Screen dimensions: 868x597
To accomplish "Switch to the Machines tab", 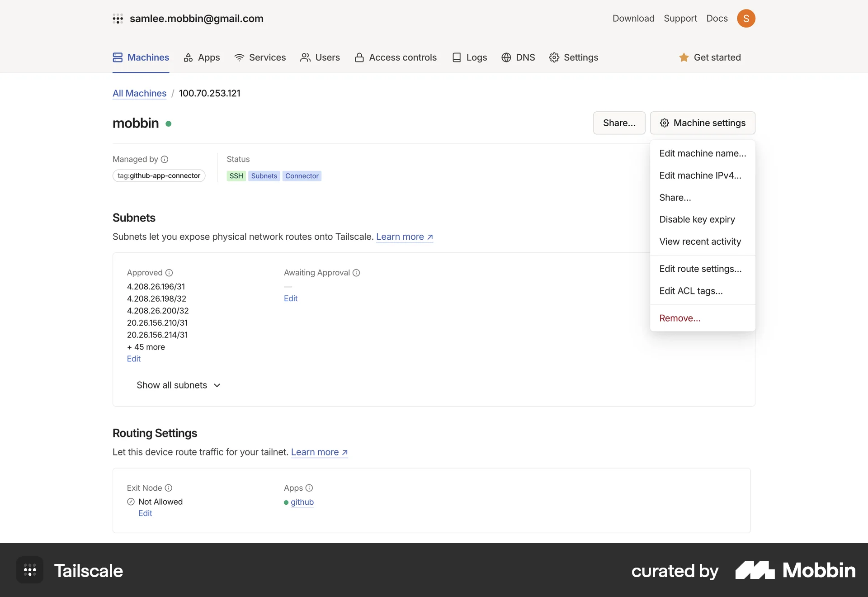I will [x=141, y=57].
